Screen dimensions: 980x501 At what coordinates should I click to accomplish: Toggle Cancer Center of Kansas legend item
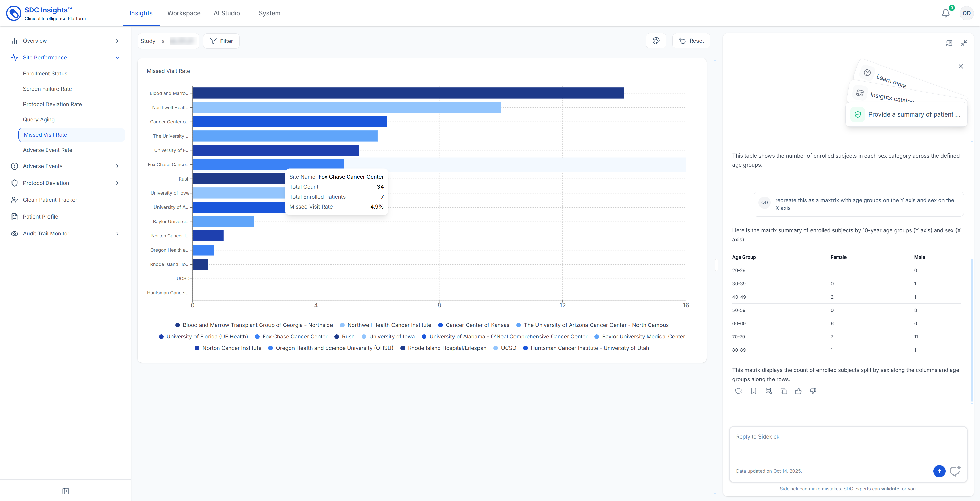[x=473, y=325]
